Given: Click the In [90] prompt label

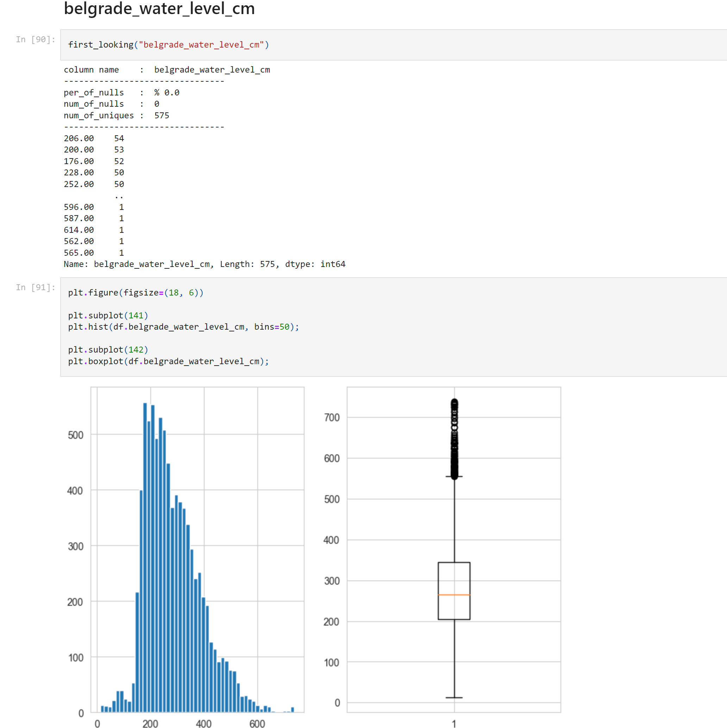Looking at the screenshot, I should point(36,39).
